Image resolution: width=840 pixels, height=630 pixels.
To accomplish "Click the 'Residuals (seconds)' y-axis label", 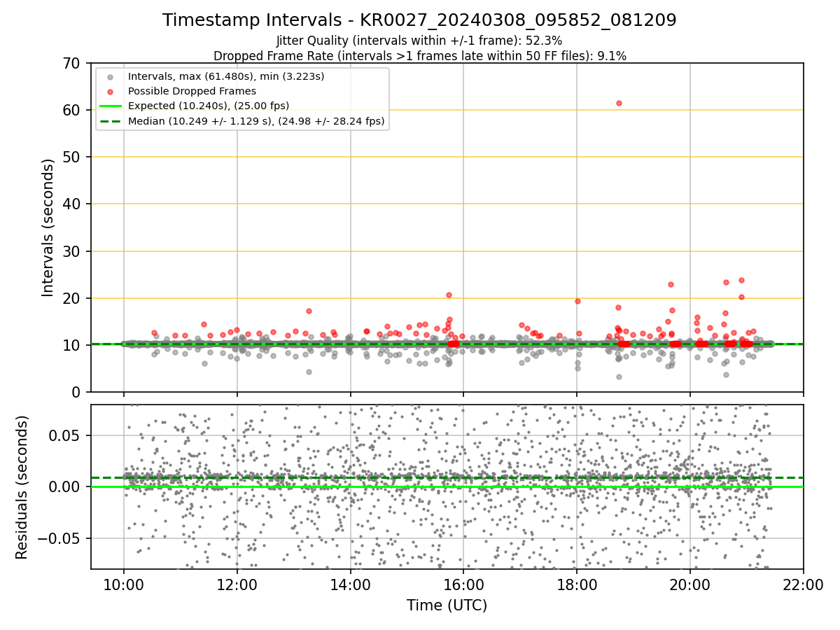I will coord(22,487).
